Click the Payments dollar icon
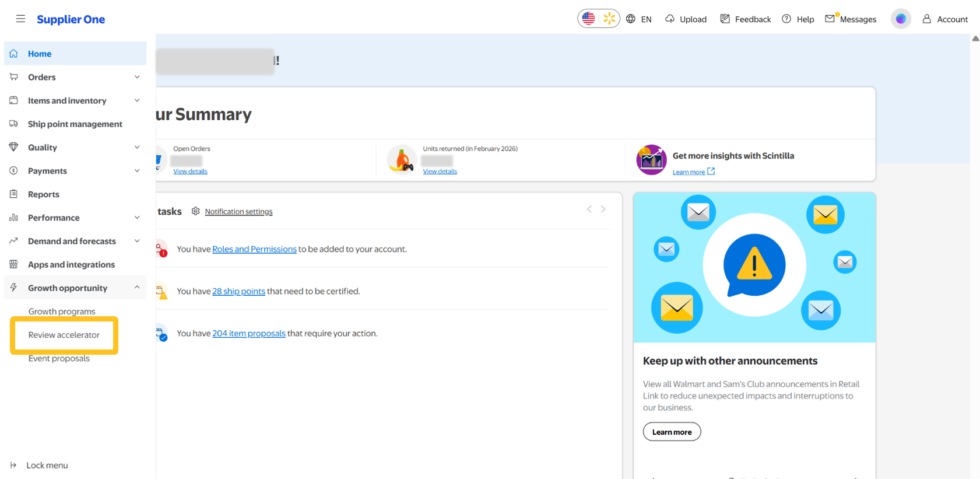 click(x=13, y=170)
